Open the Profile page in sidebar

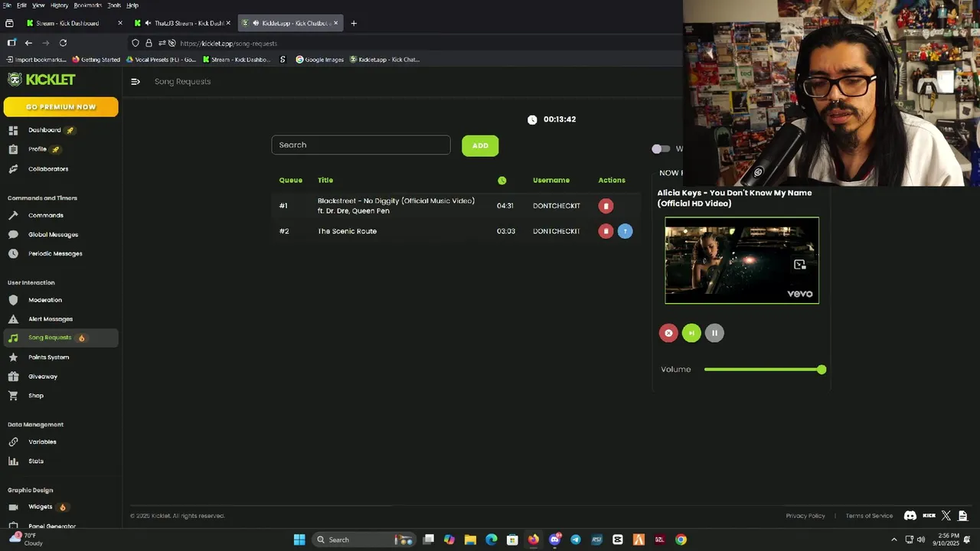[x=38, y=149]
